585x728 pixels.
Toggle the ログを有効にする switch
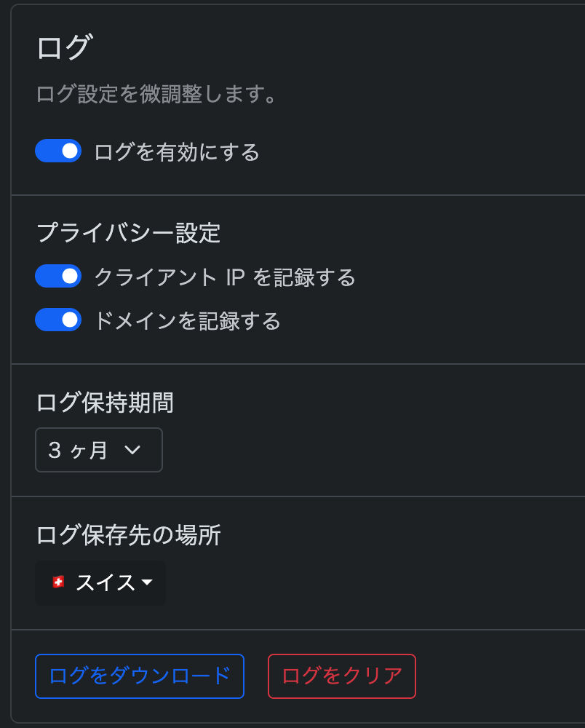58,151
